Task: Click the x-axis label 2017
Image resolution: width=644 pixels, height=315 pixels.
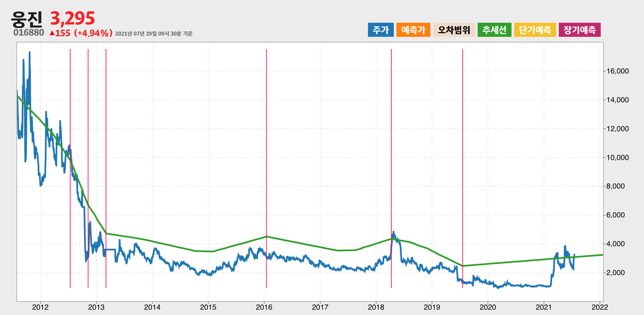Action: (x=320, y=307)
